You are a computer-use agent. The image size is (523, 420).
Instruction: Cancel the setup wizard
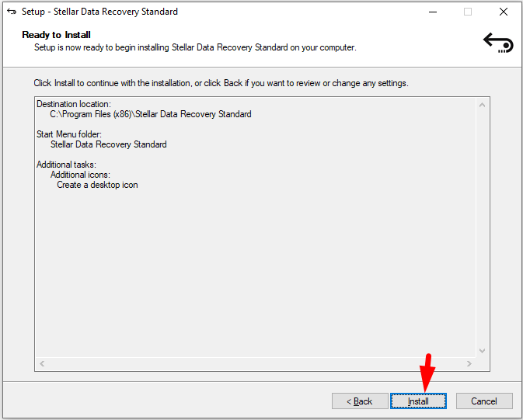(484, 401)
